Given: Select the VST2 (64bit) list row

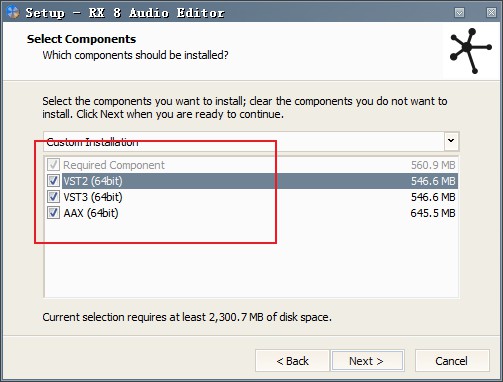Looking at the screenshot, I should pos(259,181).
